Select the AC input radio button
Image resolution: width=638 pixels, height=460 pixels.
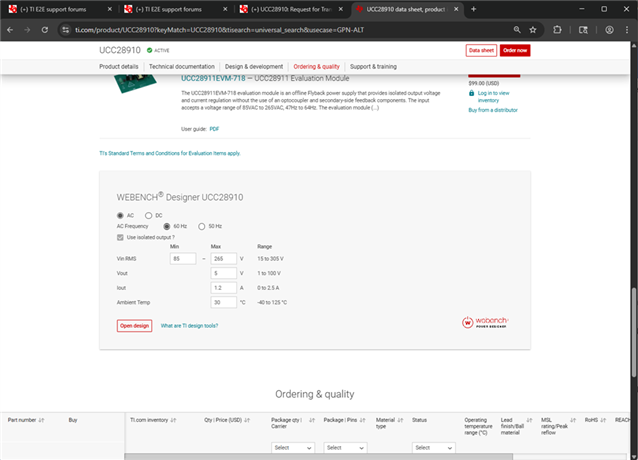[120, 216]
